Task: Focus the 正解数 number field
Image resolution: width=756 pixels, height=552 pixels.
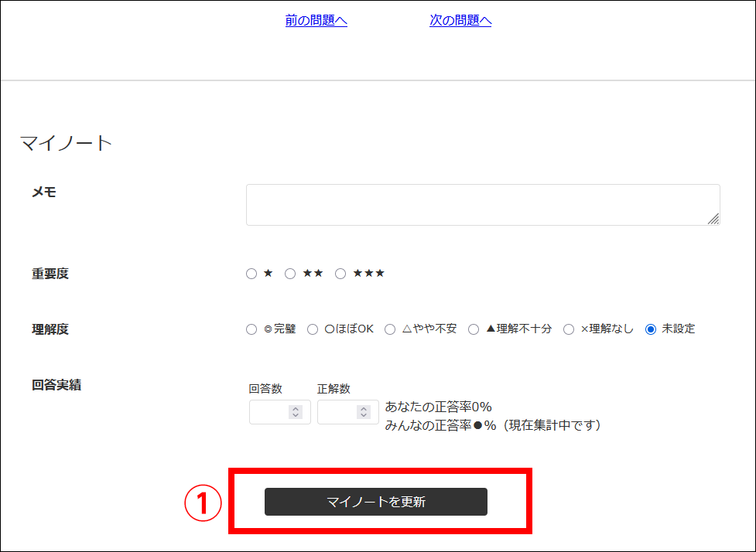Action: click(337, 412)
